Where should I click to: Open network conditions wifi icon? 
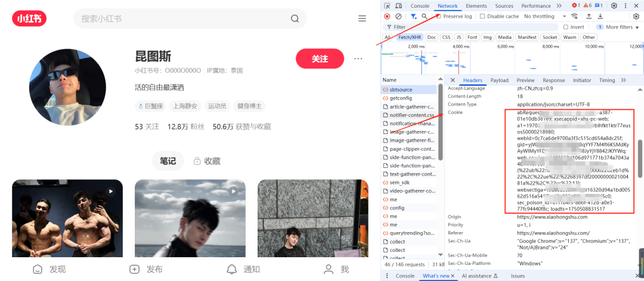pos(575,17)
